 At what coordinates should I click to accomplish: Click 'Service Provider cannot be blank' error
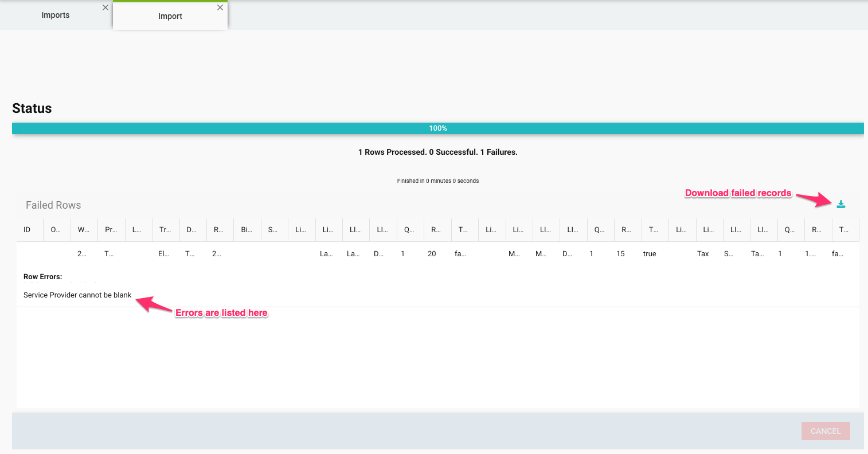coord(77,295)
